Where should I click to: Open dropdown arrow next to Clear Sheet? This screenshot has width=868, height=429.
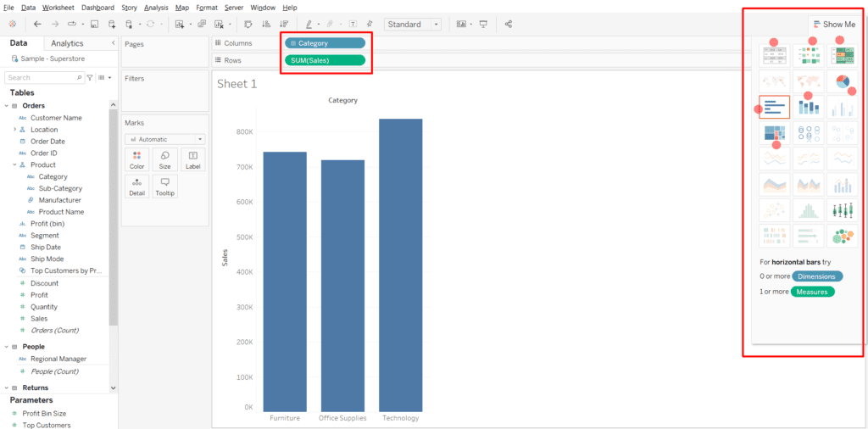tap(230, 25)
